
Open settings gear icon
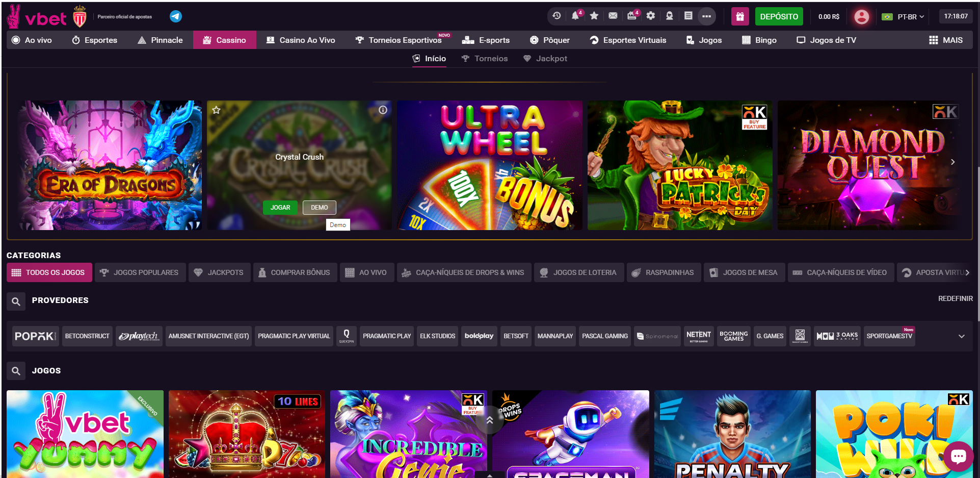coord(651,16)
